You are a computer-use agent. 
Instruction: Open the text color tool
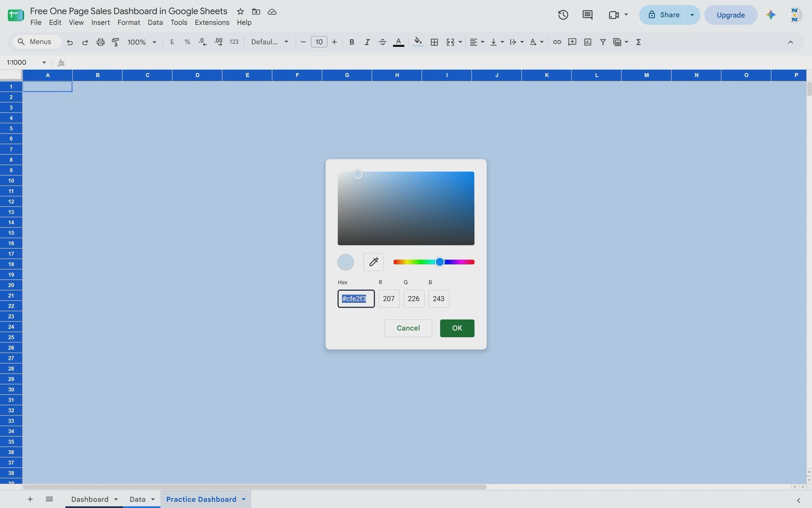coord(398,42)
